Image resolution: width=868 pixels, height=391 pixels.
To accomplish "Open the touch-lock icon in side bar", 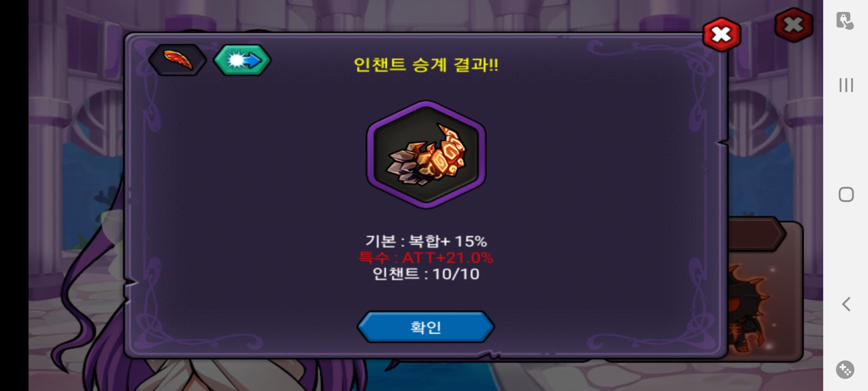I will [x=845, y=21].
